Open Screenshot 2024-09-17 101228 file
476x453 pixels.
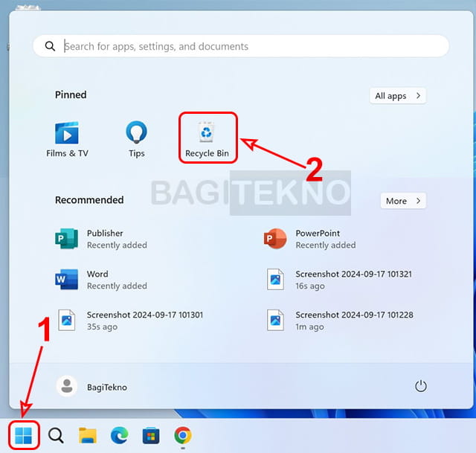(339, 321)
